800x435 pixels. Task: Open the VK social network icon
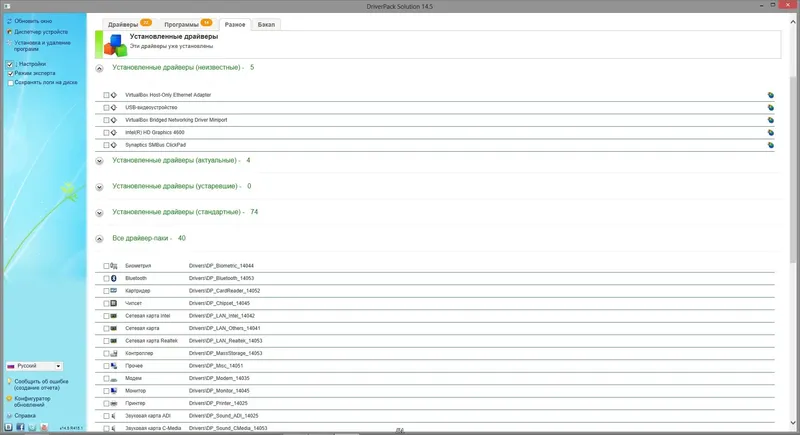click(x=8, y=427)
